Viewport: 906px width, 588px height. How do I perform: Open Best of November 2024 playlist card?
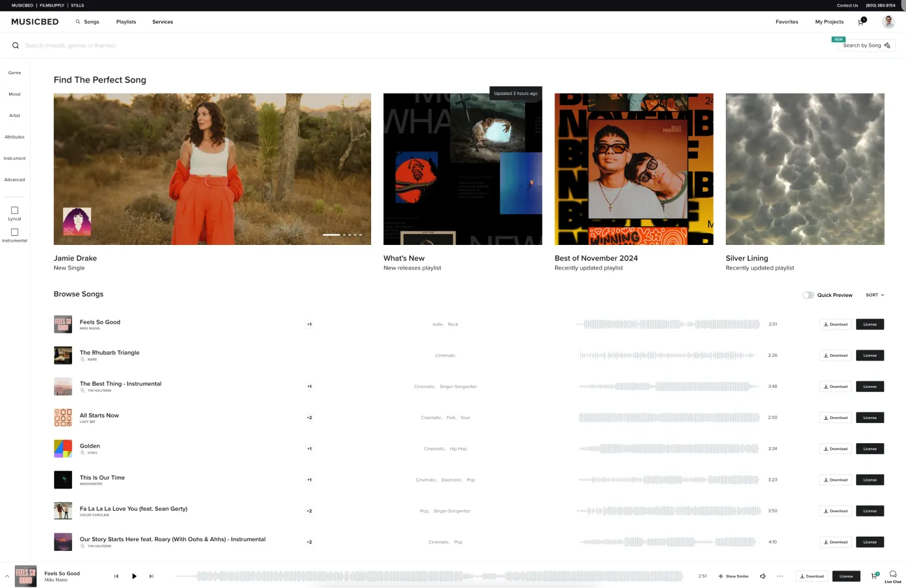pyautogui.click(x=634, y=169)
